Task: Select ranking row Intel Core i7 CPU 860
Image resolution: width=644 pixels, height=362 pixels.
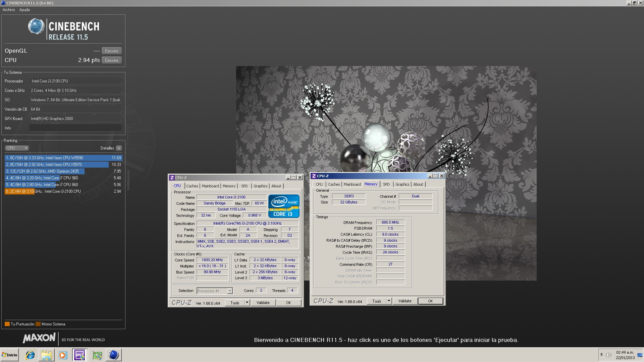Action: tap(63, 185)
